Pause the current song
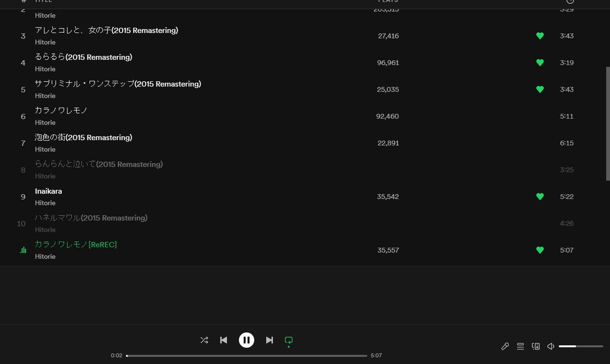Image resolution: width=610 pixels, height=364 pixels. (247, 340)
